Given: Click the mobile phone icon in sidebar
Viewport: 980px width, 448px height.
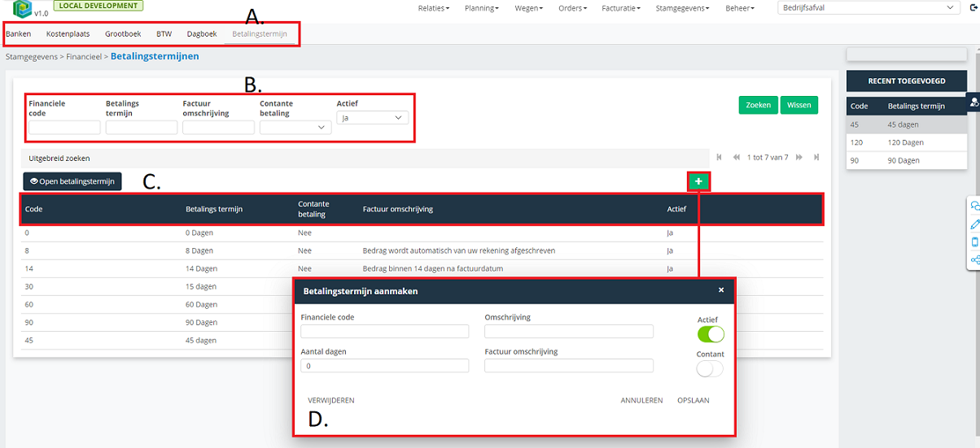Looking at the screenshot, I should click(974, 242).
